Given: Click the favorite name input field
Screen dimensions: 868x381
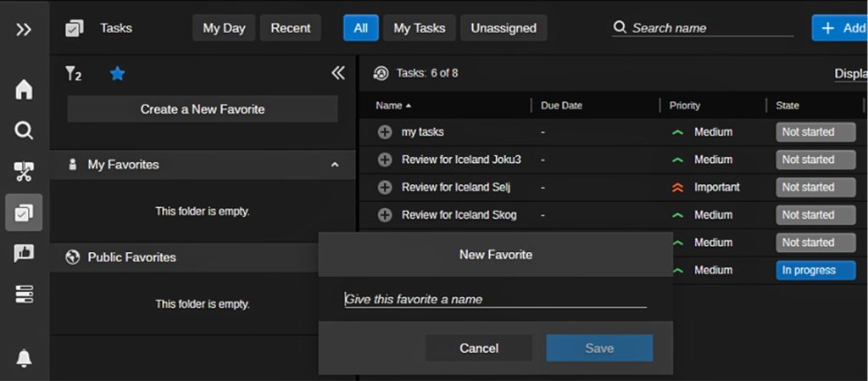Looking at the screenshot, I should 495,299.
